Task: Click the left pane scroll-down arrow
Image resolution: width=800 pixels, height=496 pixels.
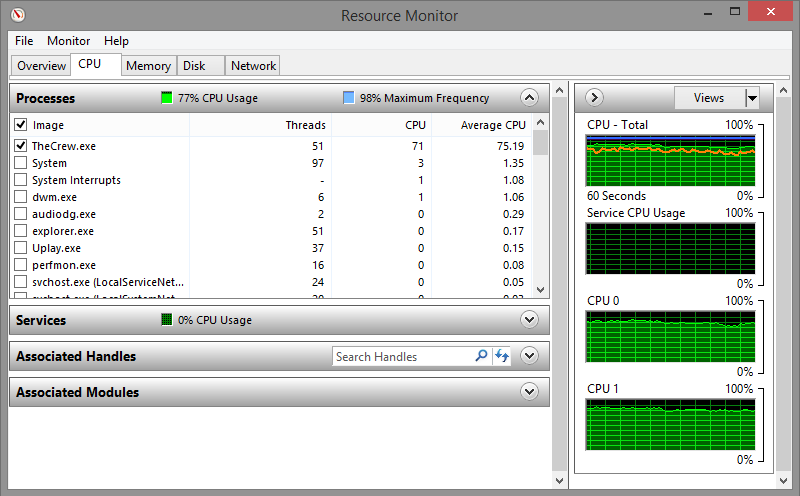Action: [x=559, y=481]
